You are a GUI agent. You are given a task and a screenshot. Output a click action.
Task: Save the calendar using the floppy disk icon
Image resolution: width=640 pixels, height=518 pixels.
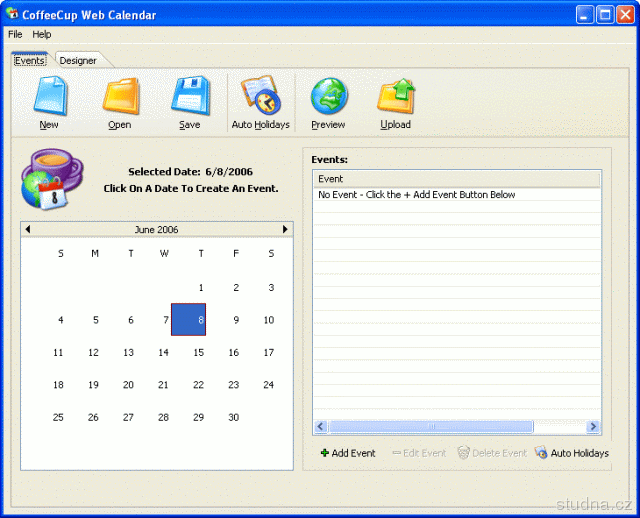[x=190, y=102]
